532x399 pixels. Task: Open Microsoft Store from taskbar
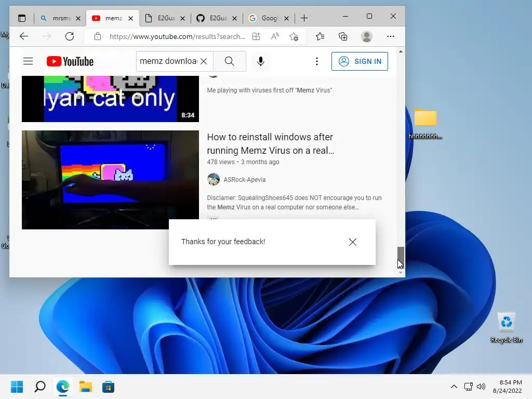pos(108,387)
